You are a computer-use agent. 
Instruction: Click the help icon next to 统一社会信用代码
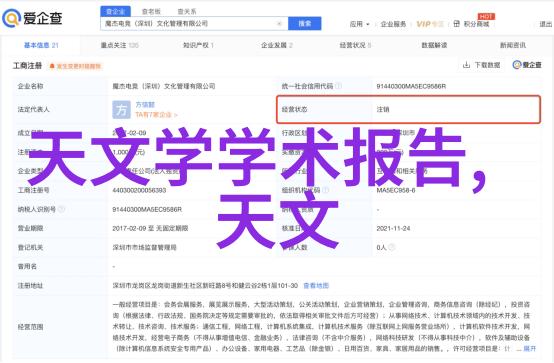point(338,86)
